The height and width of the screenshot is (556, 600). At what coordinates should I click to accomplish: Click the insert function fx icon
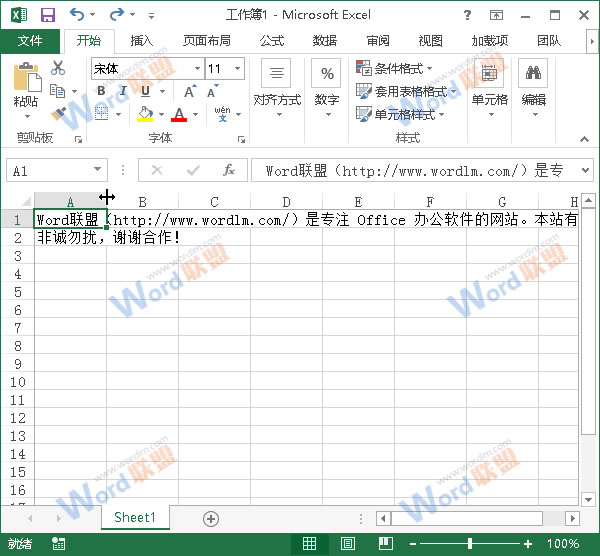click(x=229, y=170)
